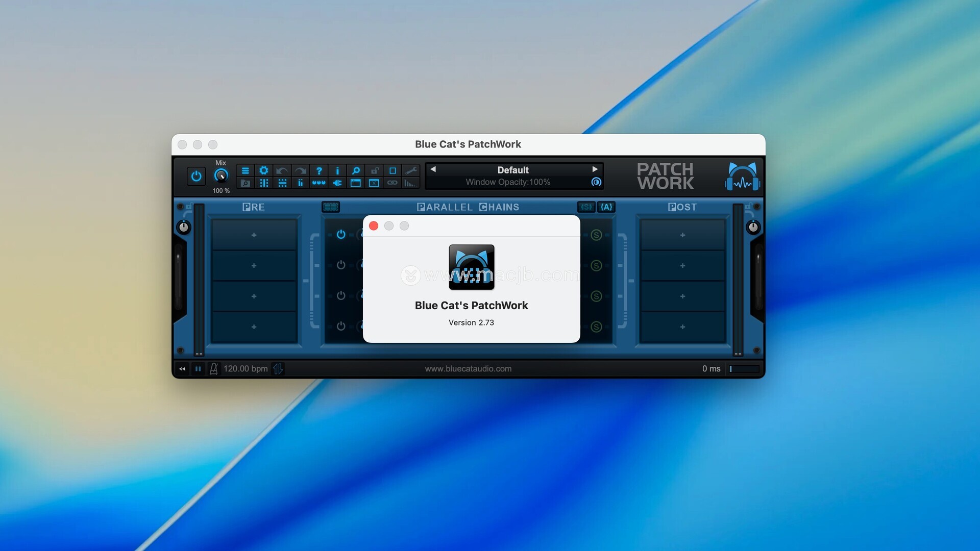Viewport: 980px width, 551px height.
Task: Click the double 'i' icon in the lower toolbar row
Action: 301,183
